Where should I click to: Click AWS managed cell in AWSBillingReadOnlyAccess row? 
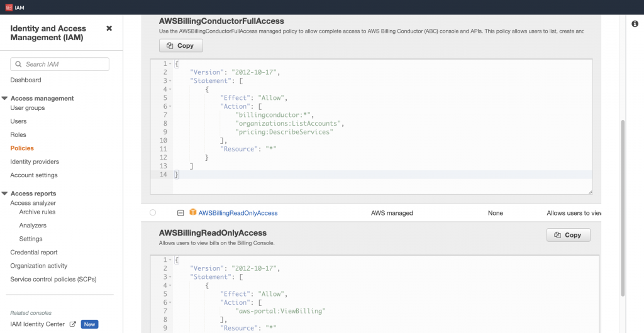392,213
